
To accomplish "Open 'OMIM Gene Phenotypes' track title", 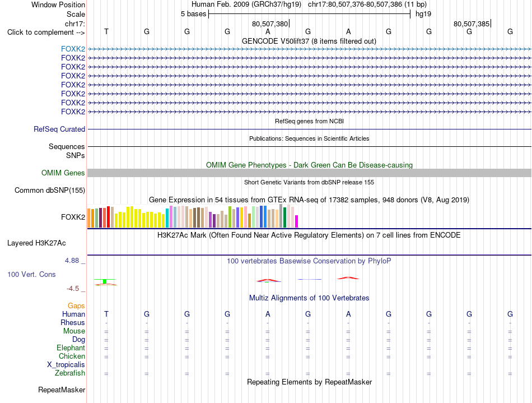I will [x=309, y=165].
